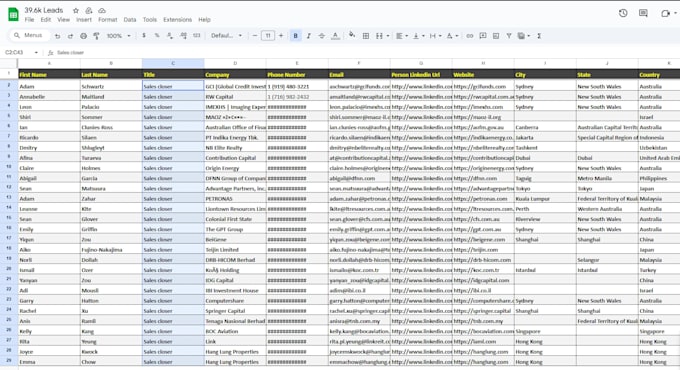
Task: Expand the merge cells dropdown arrow
Action: point(388,36)
